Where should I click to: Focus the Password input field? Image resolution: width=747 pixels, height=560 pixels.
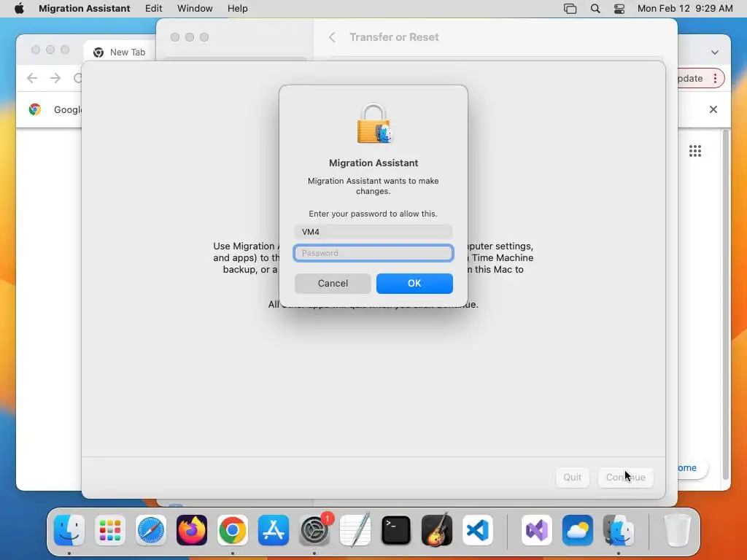coord(373,253)
